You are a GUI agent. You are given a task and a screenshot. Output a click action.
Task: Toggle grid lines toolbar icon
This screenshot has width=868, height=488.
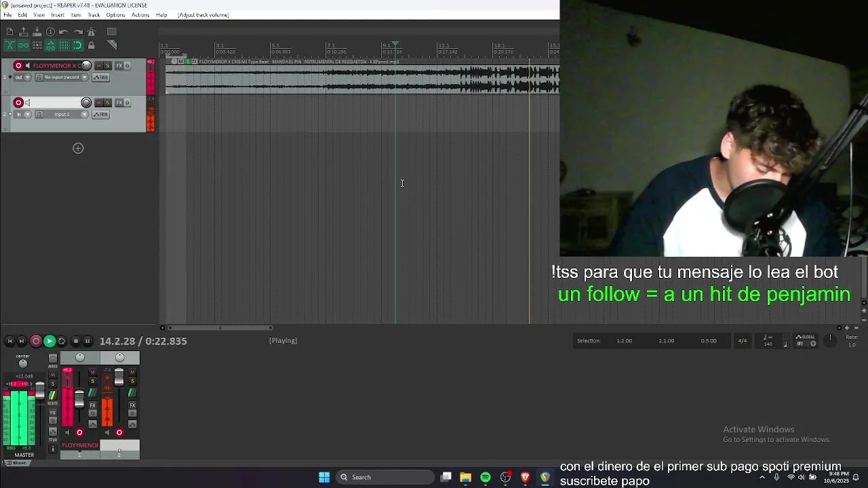64,45
